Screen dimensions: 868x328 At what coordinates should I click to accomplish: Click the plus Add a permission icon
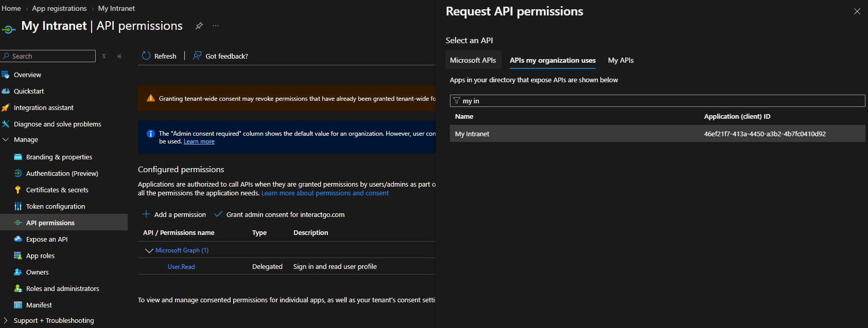tap(146, 214)
